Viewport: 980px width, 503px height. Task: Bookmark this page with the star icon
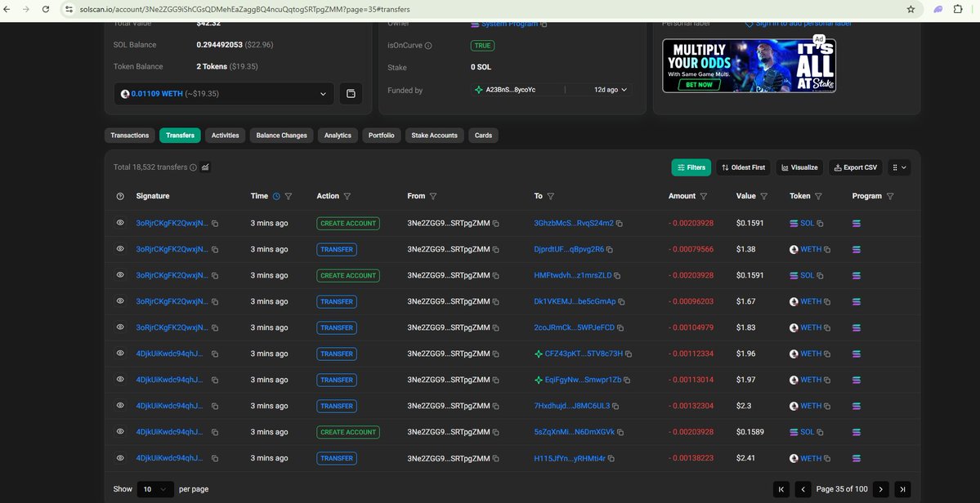pyautogui.click(x=911, y=9)
